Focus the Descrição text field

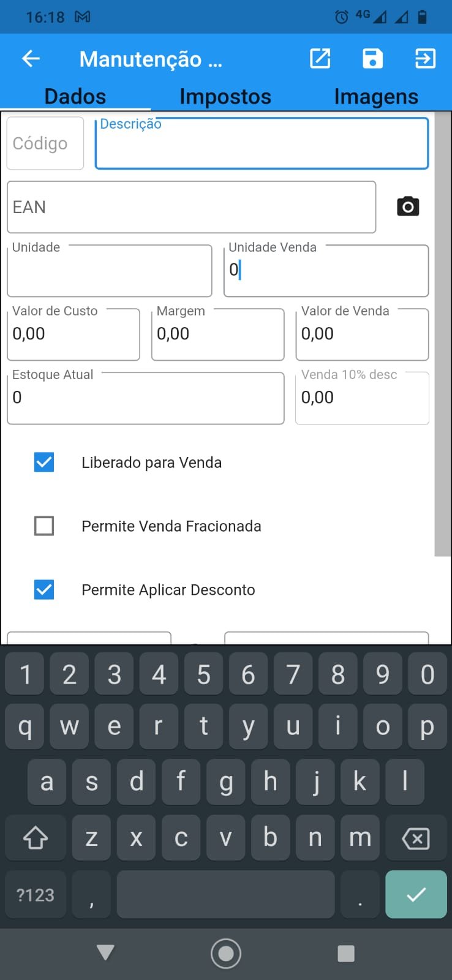coord(262,146)
